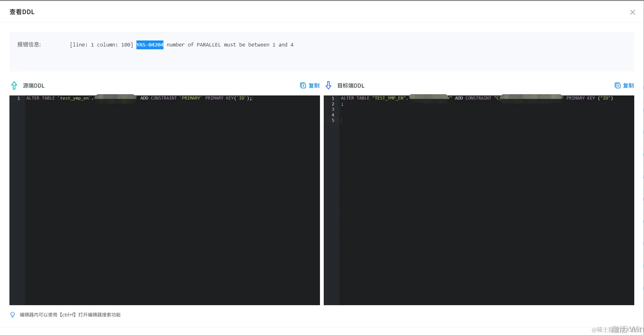644x335 pixels.
Task: Click the `test_ymp_en` schema name in source DDL
Action: (x=74, y=98)
